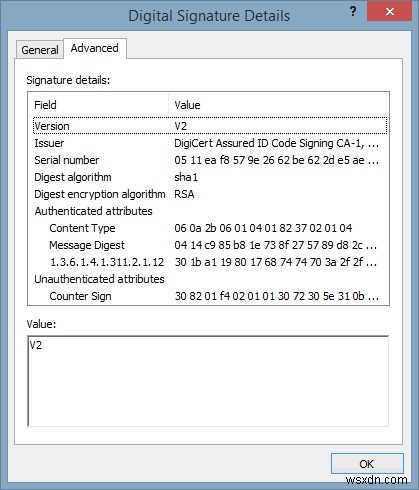
Task: Select the Authenticated attributes row
Action: (x=210, y=211)
